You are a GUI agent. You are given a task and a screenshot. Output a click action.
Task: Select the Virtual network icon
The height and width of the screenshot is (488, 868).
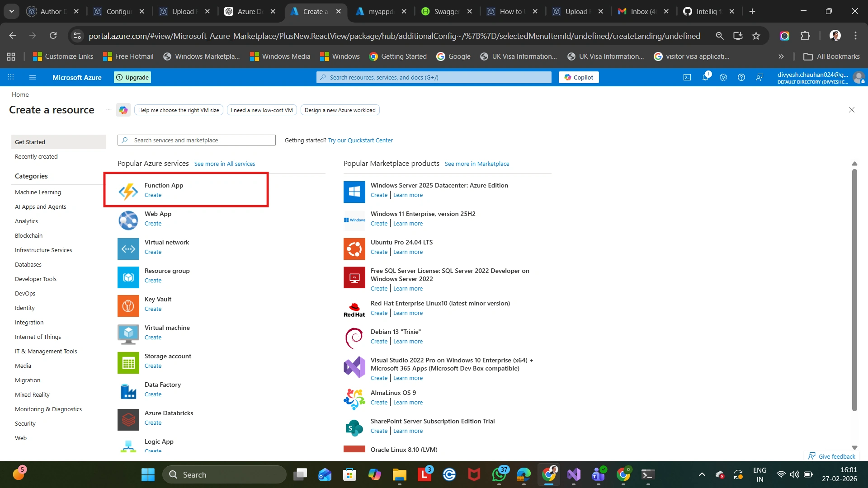point(128,249)
